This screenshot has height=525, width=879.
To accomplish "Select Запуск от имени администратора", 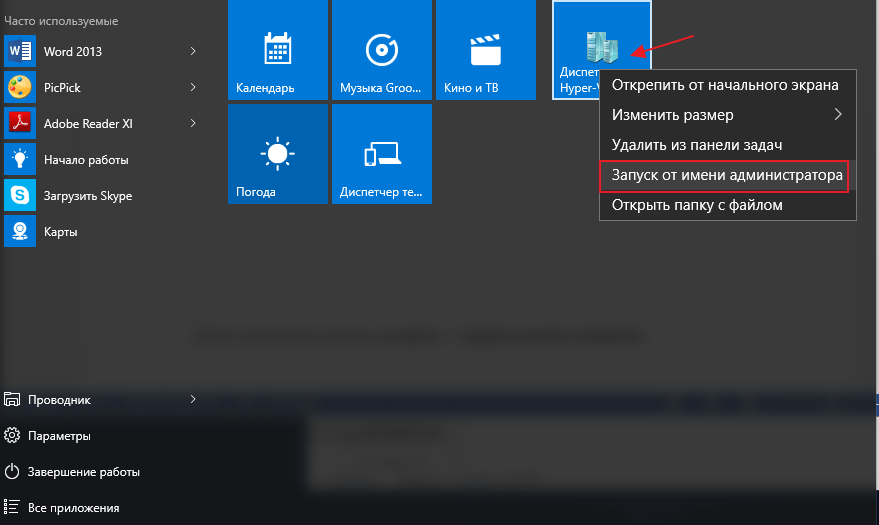I will coord(726,175).
